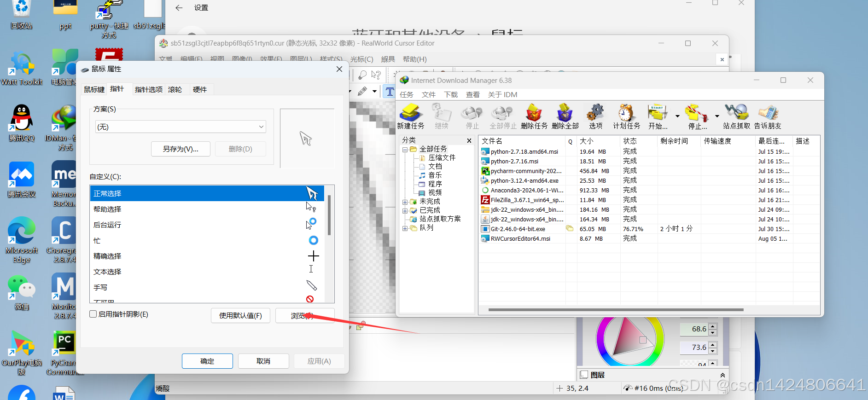Viewport: 868px width, 400px height.
Task: Click the 另存为(V)... button
Action: coord(181,149)
